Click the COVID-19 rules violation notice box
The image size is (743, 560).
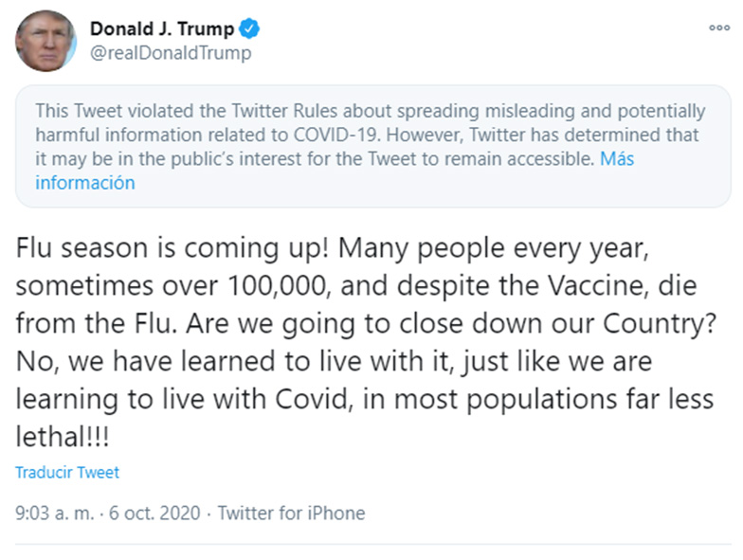coord(371,147)
